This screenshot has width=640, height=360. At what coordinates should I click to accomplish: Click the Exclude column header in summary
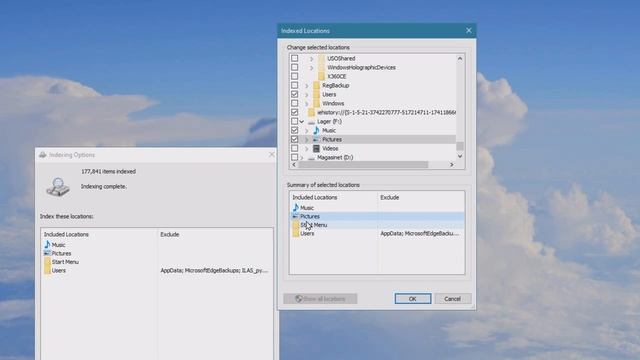coord(390,197)
